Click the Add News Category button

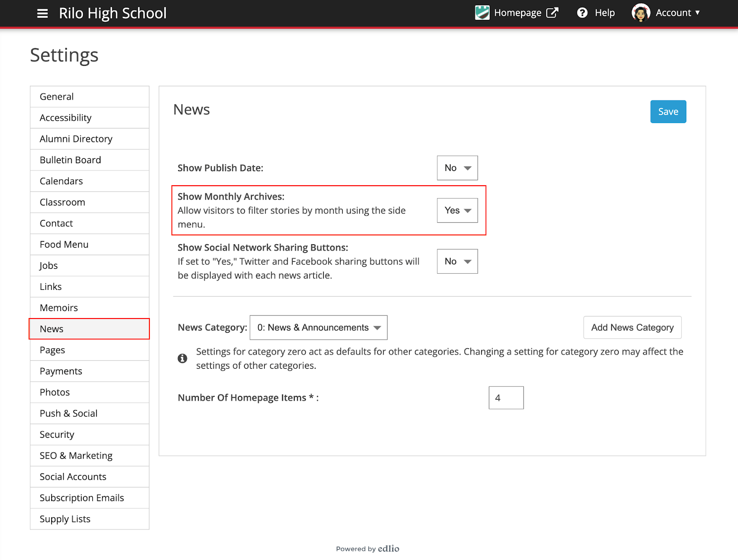click(x=632, y=328)
